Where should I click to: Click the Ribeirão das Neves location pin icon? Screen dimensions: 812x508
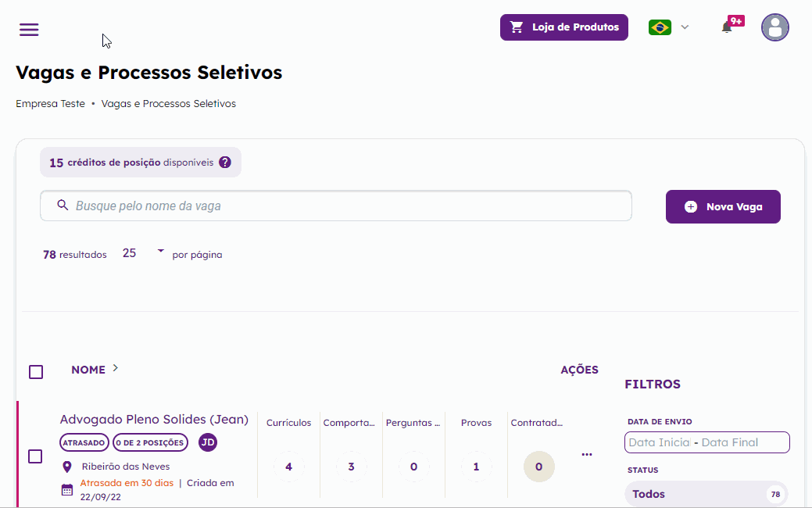point(66,467)
